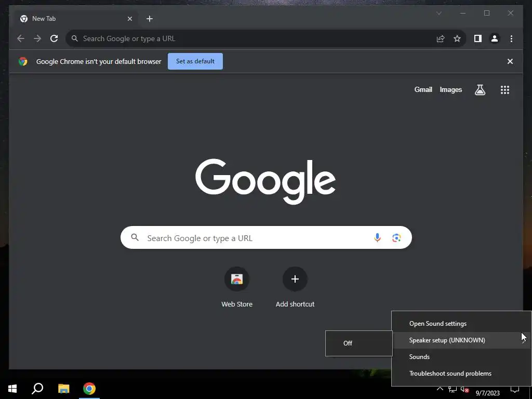Open a new tab with plus button

150,19
